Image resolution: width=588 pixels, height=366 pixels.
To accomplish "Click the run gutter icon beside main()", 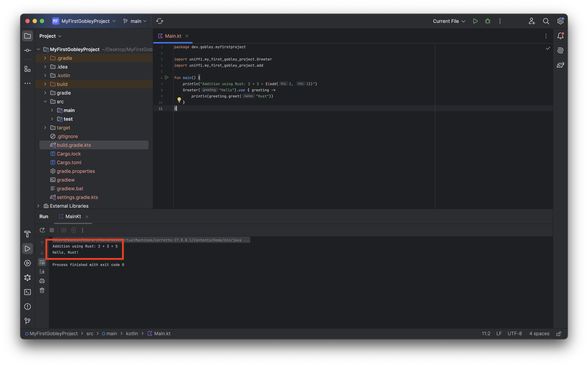I will 167,78.
